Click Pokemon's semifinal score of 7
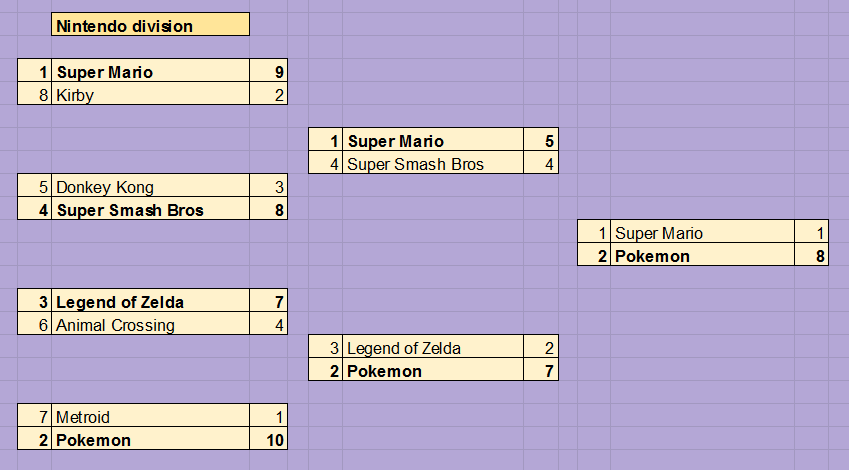 point(541,369)
